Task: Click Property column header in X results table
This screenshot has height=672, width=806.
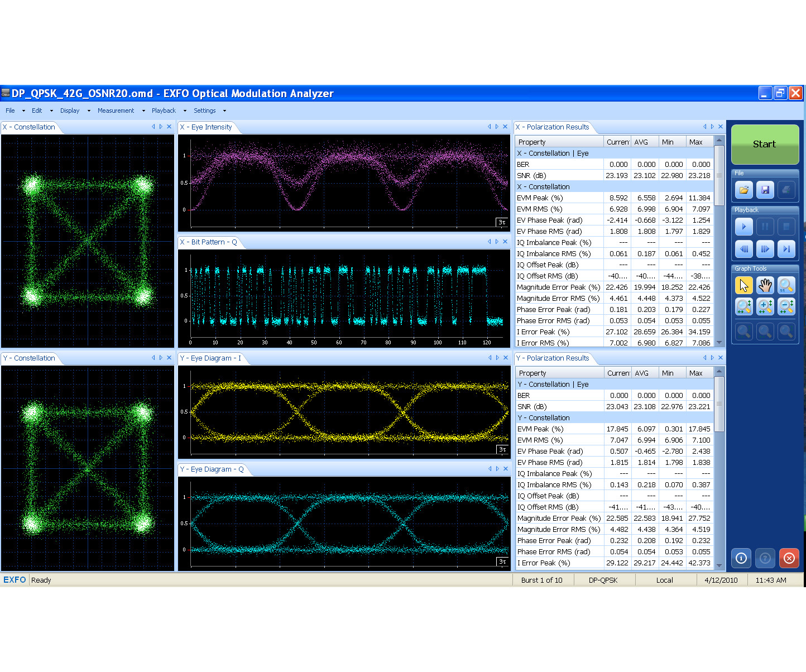Action: 559,142
